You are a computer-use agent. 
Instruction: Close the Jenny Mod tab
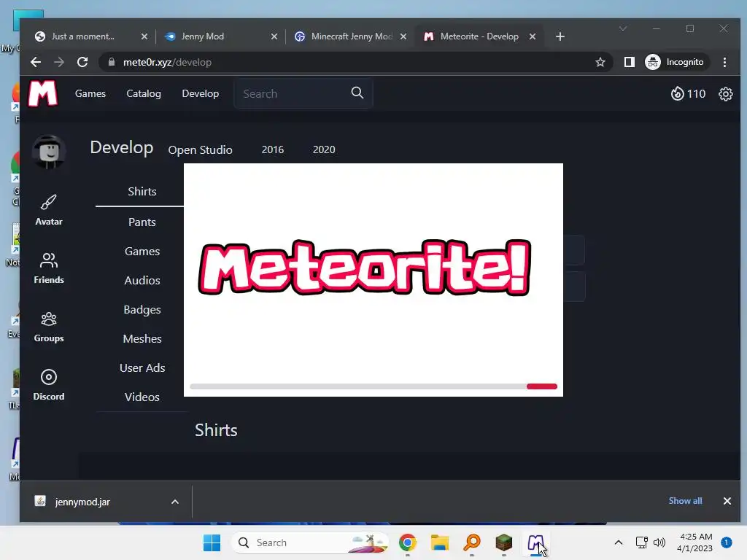274,36
